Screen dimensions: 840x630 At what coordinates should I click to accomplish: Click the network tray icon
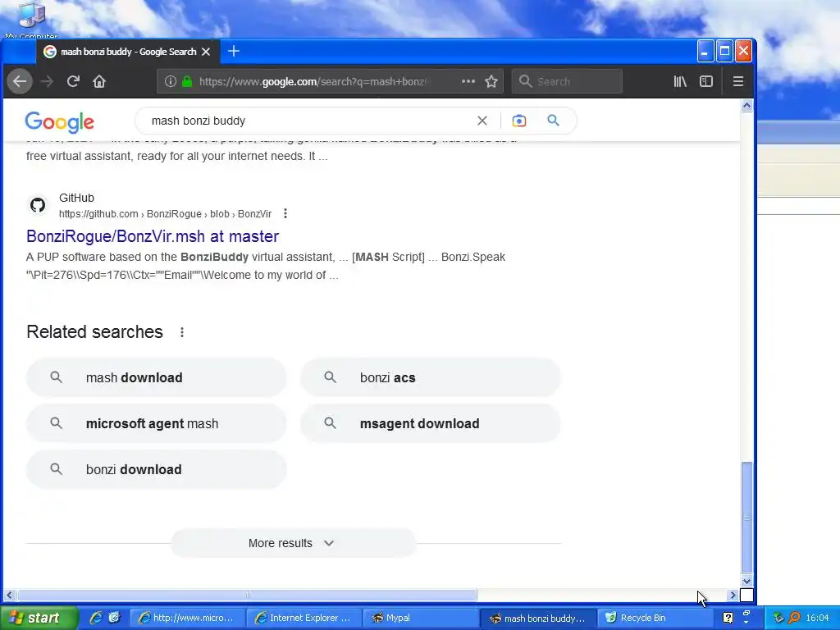[779, 618]
